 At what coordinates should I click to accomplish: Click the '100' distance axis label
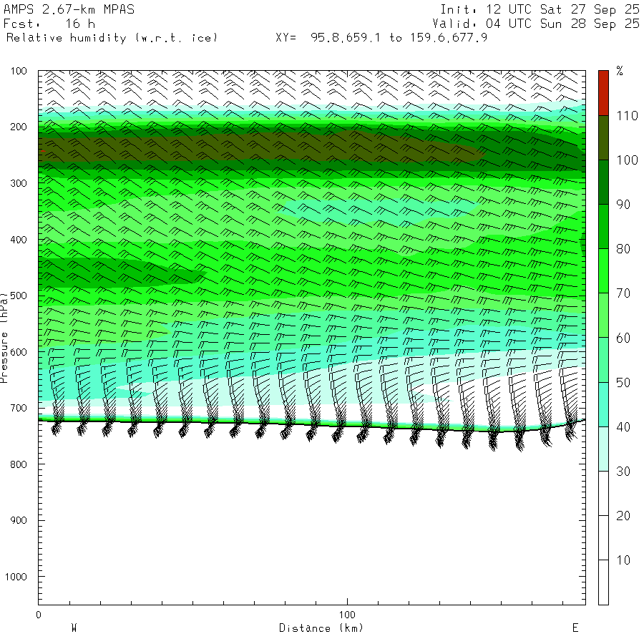347,615
